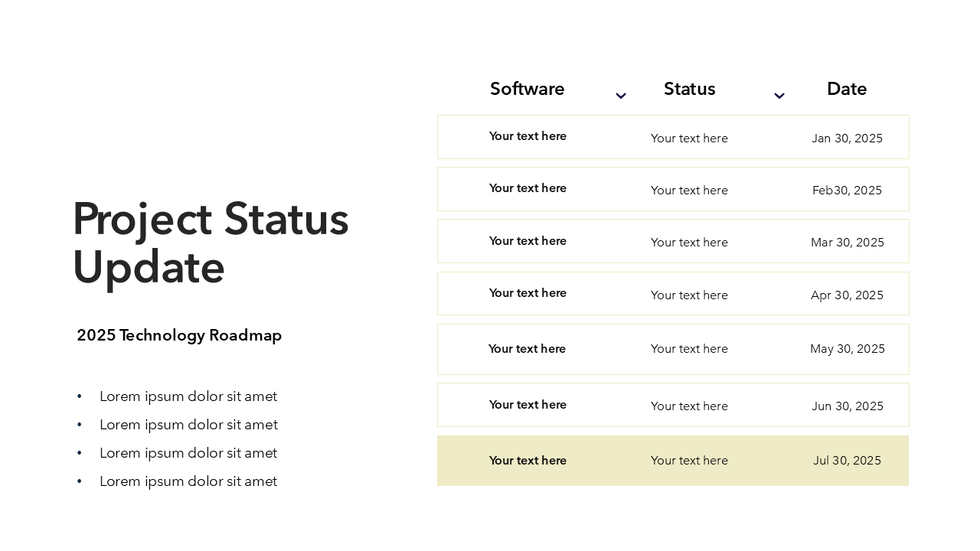Select the Status column header
This screenshot has width=980, height=551.
pos(689,89)
